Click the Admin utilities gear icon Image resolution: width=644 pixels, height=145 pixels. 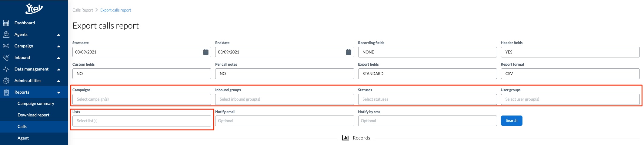click(x=6, y=81)
